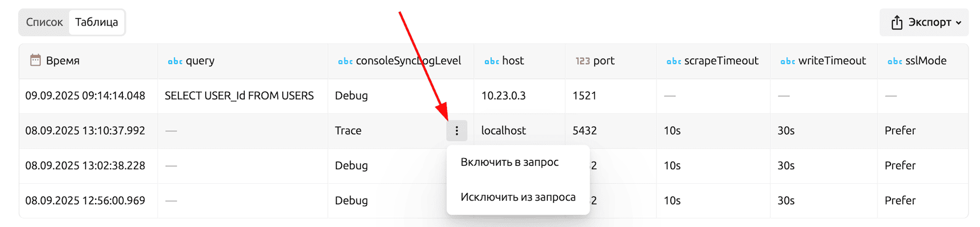Click the abc icon beside consoleSyncLogLevel
980x227 pixels.
(x=345, y=61)
